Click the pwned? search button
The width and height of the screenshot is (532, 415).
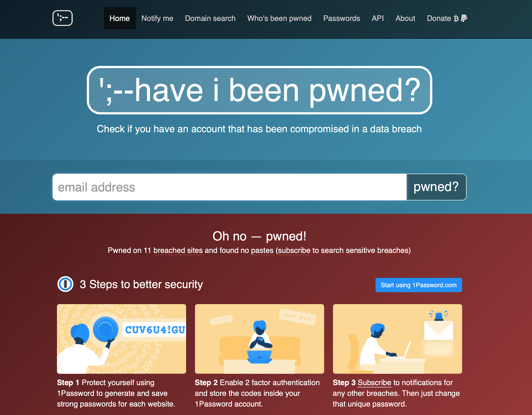436,187
